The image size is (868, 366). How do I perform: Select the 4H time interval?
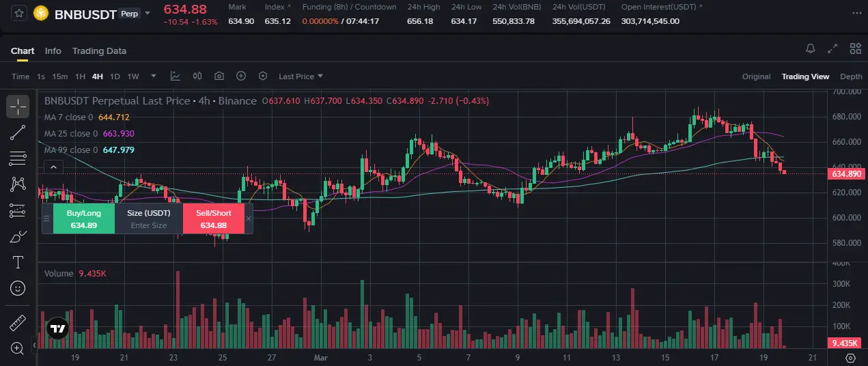pos(98,76)
